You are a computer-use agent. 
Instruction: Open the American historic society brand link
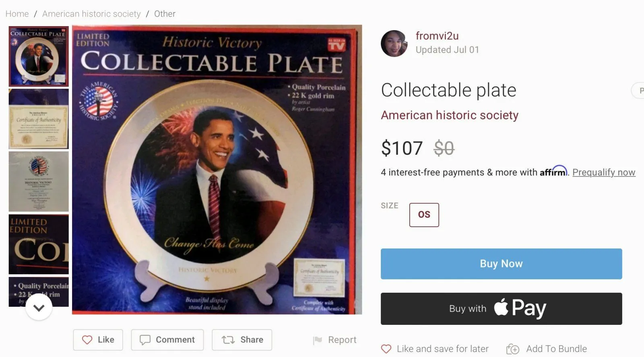coord(450,115)
